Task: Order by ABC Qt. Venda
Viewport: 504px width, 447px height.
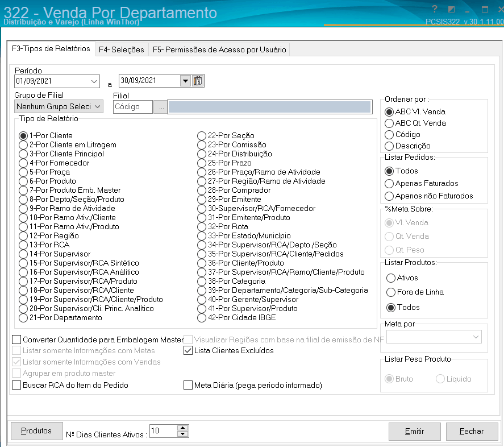Action: click(x=389, y=123)
